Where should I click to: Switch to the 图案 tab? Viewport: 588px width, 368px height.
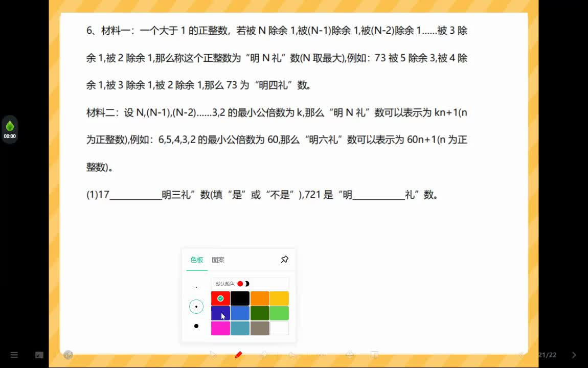(x=218, y=260)
